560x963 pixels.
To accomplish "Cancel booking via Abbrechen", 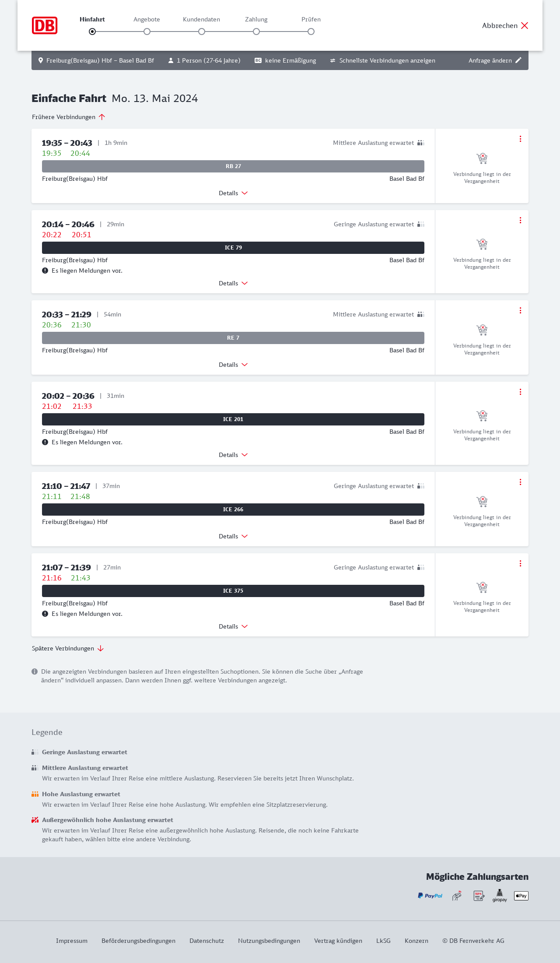I will pos(505,25).
